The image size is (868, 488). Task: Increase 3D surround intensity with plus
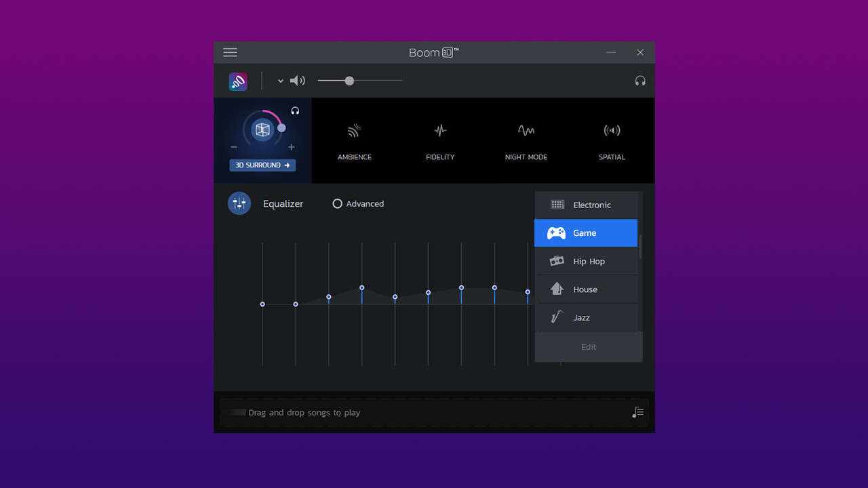(x=292, y=147)
